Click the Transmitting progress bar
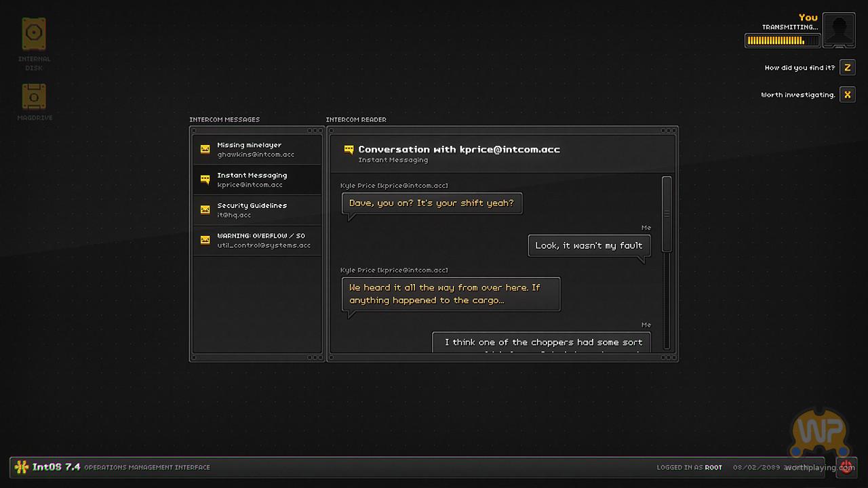868x488 pixels. (782, 41)
